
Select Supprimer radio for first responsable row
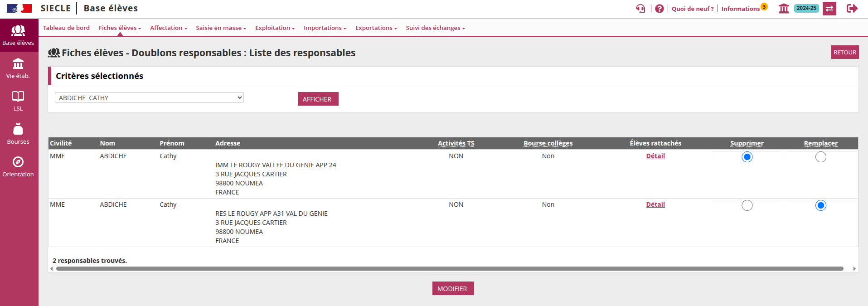[x=747, y=157]
